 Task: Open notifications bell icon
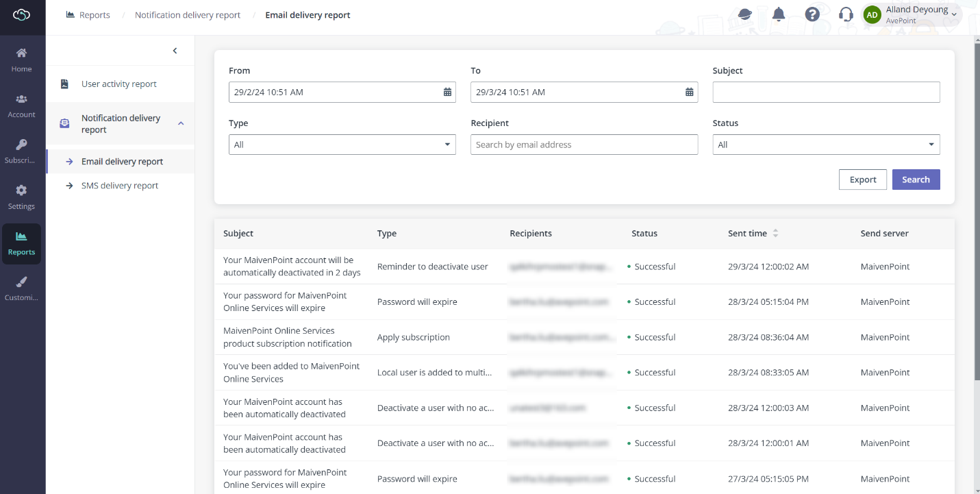(779, 14)
